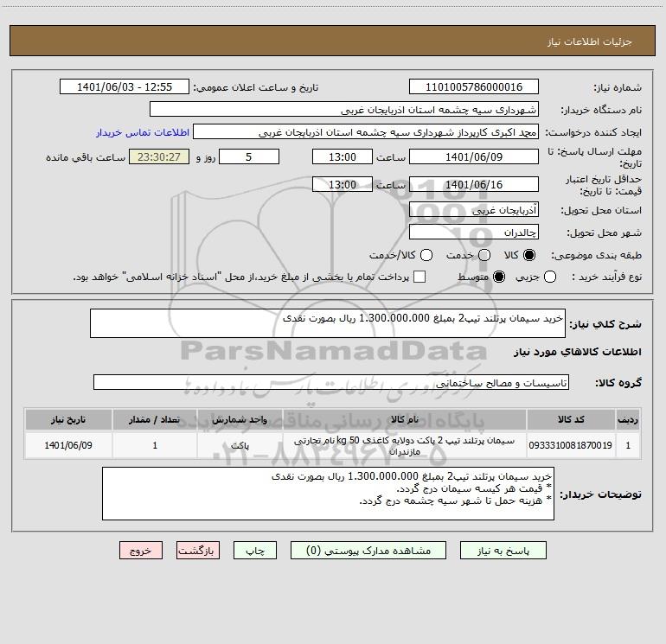The height and width of the screenshot is (644, 666).
Task: Click the table date cell 1401/06/09
Action: pyautogui.click(x=68, y=445)
